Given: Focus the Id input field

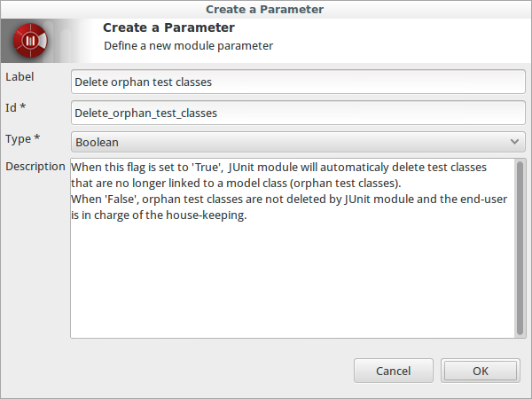Looking at the screenshot, I should [x=298, y=113].
